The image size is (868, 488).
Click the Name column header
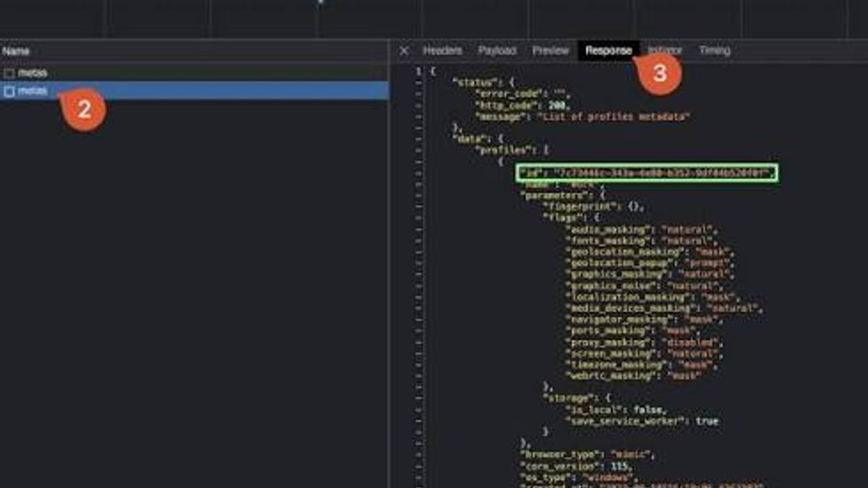15,51
